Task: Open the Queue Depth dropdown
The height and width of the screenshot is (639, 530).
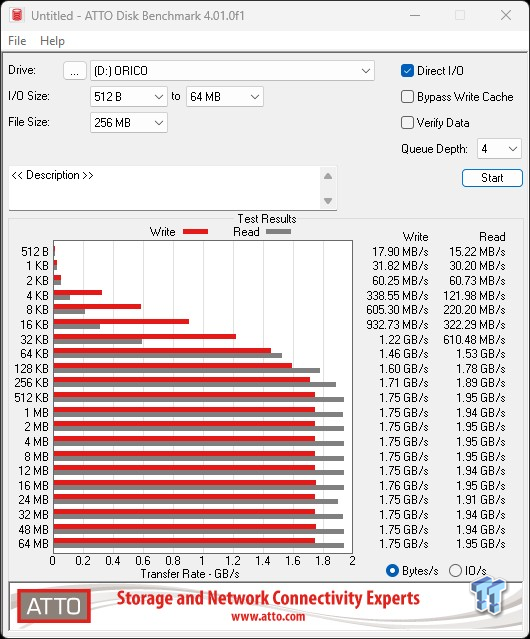Action: [x=499, y=149]
